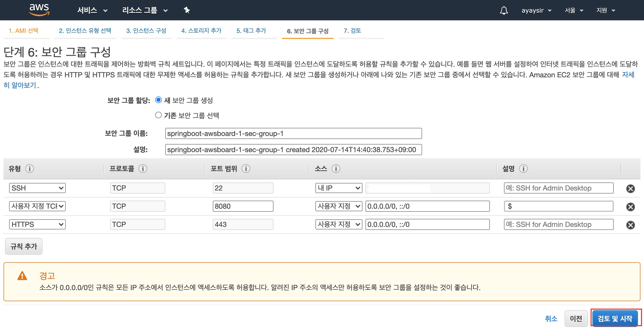The width and height of the screenshot is (644, 331).
Task: Click the pin shortcut icon in header
Action: coord(187,10)
